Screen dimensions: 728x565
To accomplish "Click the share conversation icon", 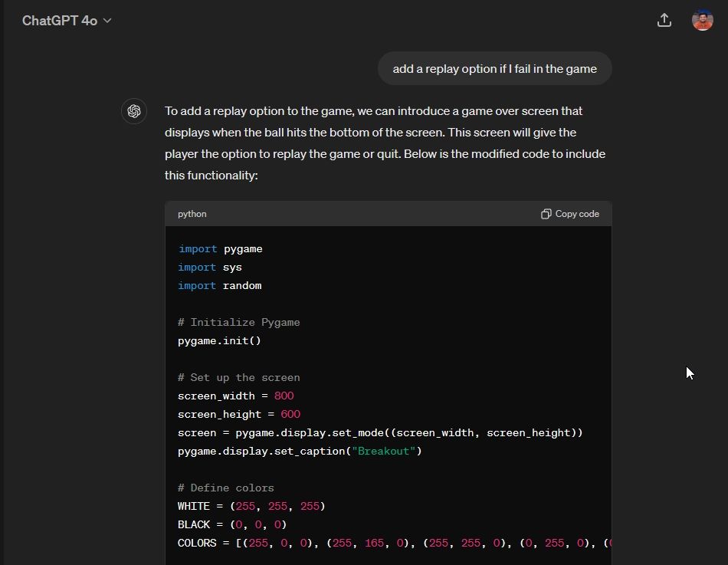I will tap(664, 21).
